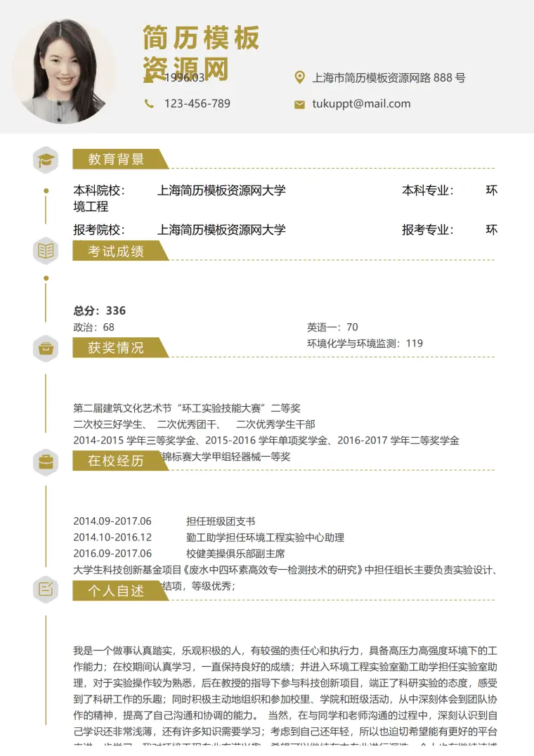Image resolution: width=534 pixels, height=756 pixels.
Task: Click the 资源网 title text
Action: click(185, 68)
